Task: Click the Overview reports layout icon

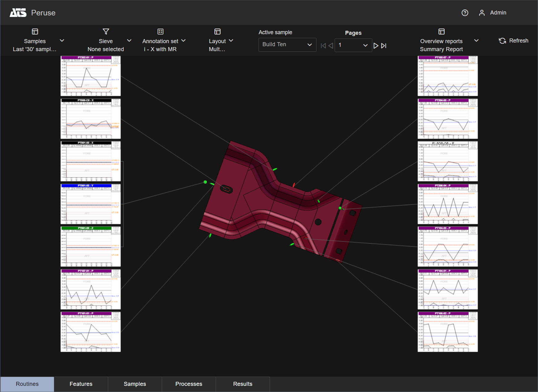Action: [x=441, y=32]
